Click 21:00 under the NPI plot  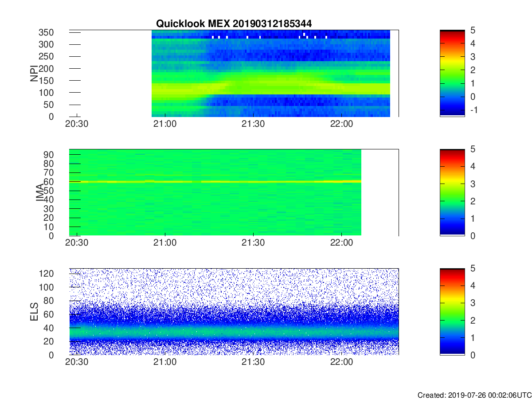click(x=165, y=124)
